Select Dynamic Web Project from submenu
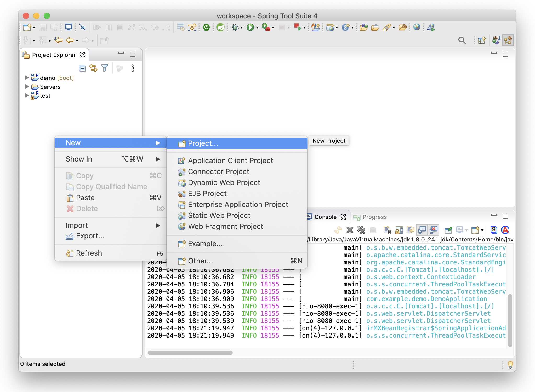The height and width of the screenshot is (392, 535). click(x=224, y=182)
